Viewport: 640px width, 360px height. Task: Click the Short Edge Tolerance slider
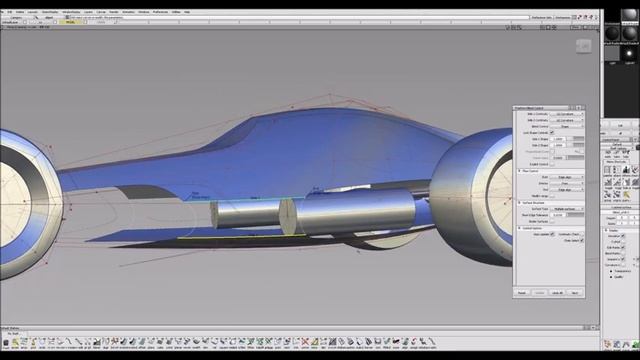click(576, 215)
